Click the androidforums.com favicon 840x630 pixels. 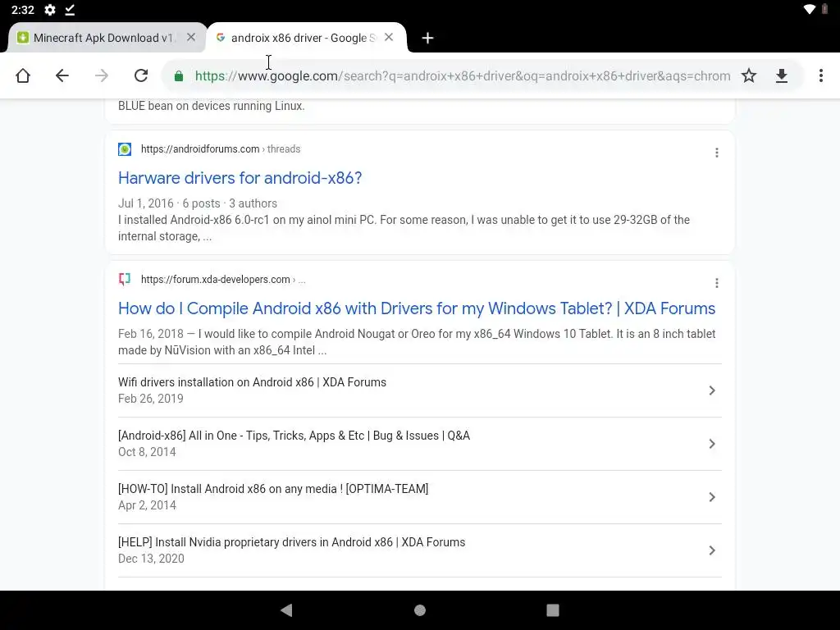point(125,149)
